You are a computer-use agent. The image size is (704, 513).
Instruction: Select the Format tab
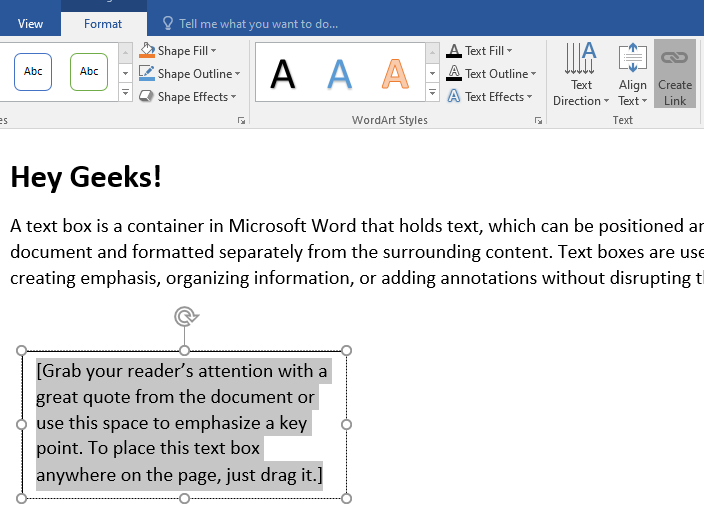103,24
